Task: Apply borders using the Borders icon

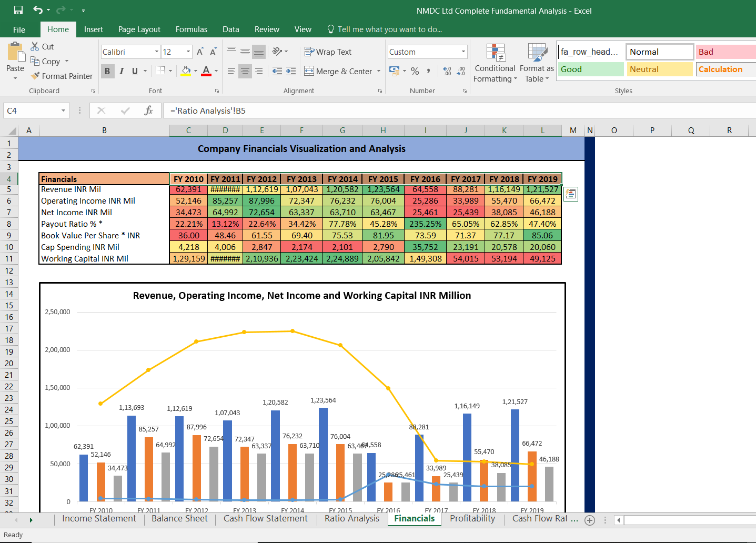Action: 160,71
